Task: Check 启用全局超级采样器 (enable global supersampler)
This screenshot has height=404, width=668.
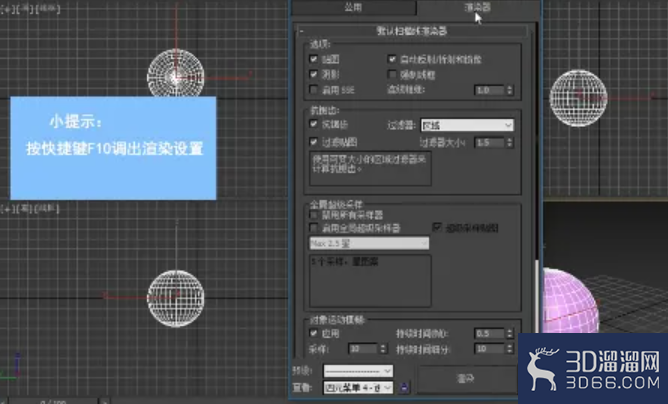Action: point(314,228)
